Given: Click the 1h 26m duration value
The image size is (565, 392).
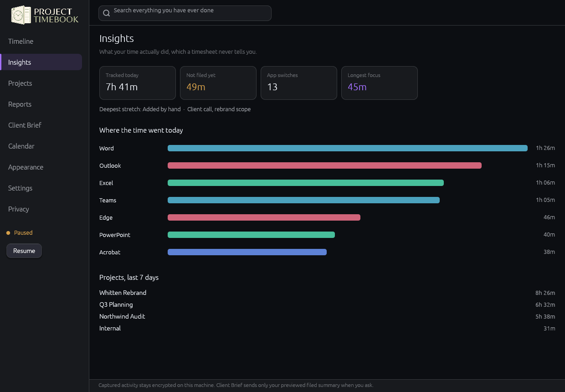Looking at the screenshot, I should click(x=545, y=148).
